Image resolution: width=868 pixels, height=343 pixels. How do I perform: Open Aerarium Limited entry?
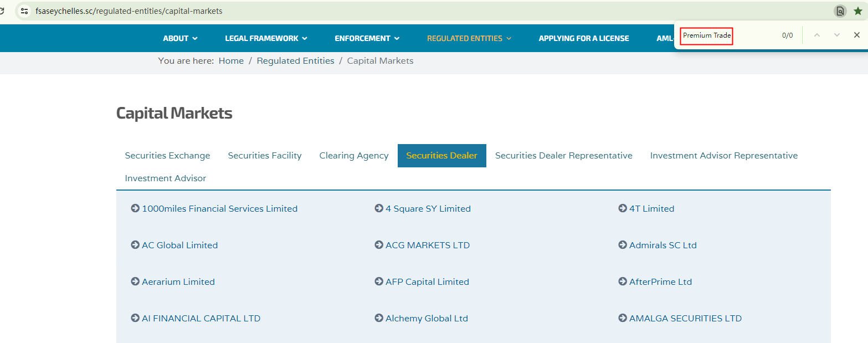[178, 282]
